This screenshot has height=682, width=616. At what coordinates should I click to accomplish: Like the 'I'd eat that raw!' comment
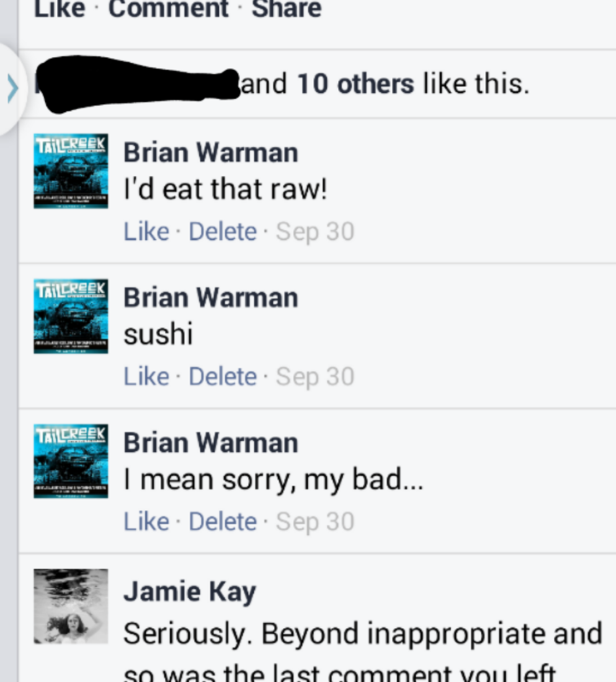tap(146, 231)
